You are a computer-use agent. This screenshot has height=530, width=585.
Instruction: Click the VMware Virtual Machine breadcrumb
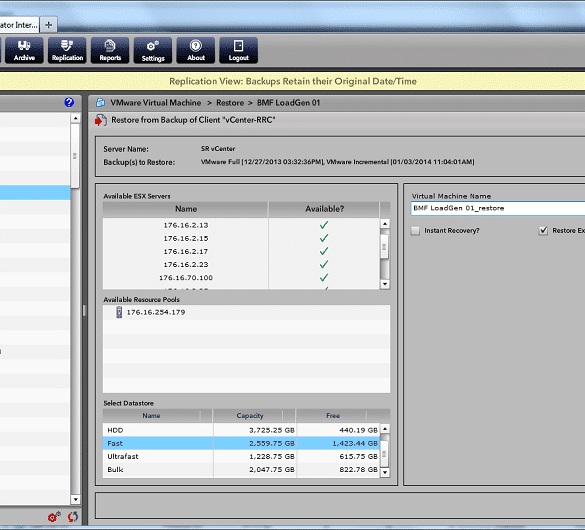click(x=156, y=103)
